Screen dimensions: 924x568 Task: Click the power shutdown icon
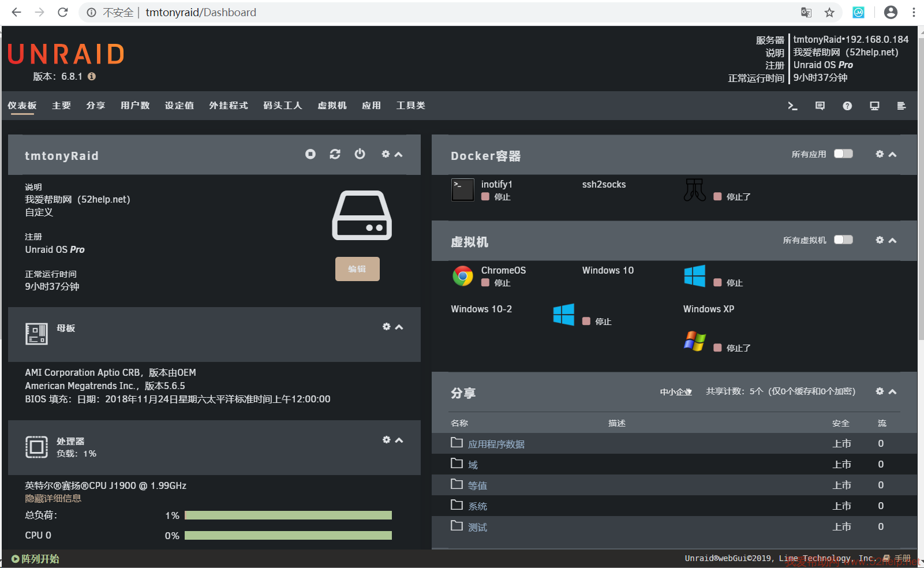click(x=360, y=154)
